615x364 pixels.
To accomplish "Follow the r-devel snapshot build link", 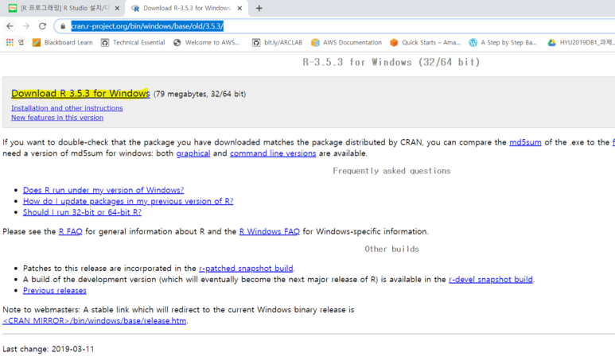I will click(x=491, y=280).
